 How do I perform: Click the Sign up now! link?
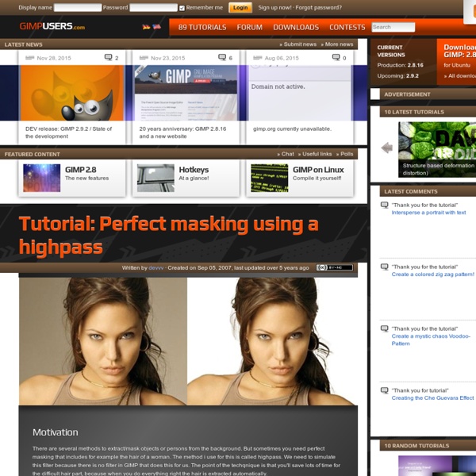coord(274,8)
